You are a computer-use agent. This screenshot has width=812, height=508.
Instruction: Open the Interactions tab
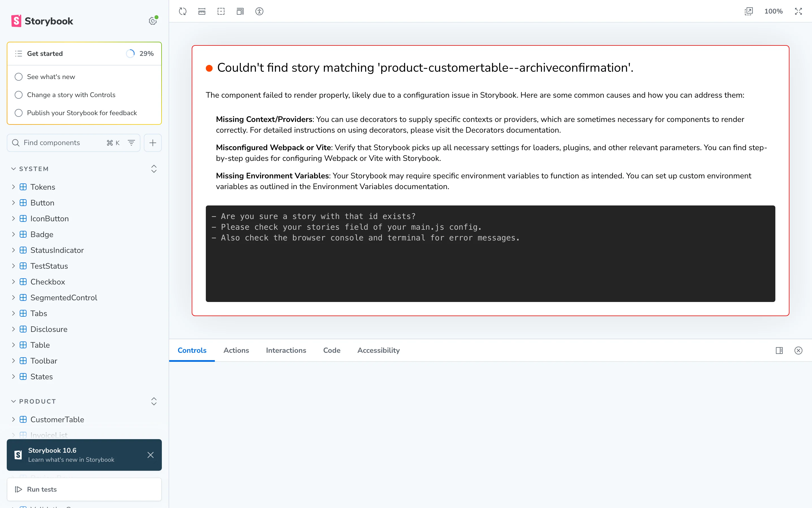286,351
